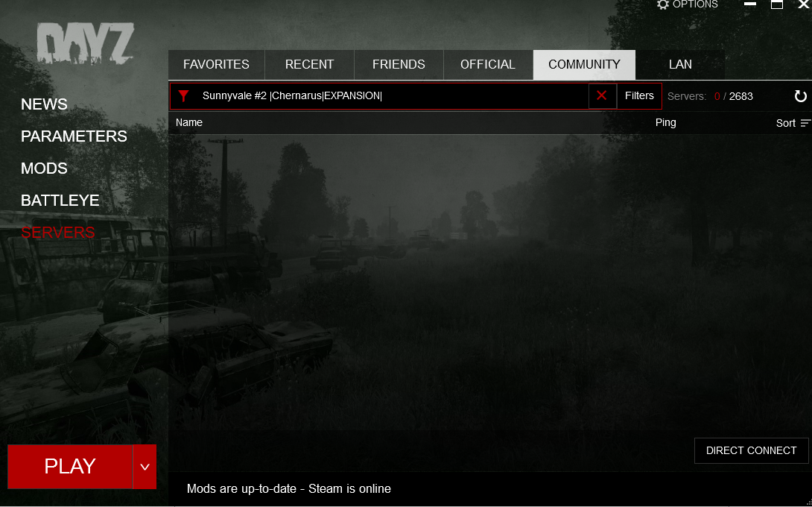
Task: Click the Mods are up-to-date status text
Action: pos(288,489)
